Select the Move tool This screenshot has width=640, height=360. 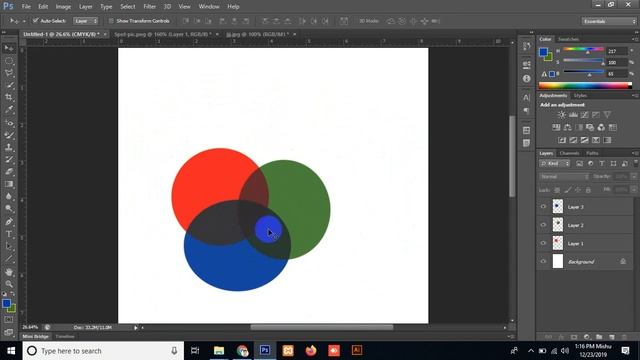tap(9, 48)
